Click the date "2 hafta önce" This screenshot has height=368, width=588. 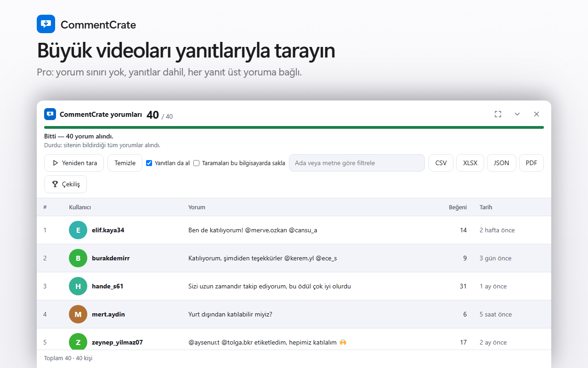click(497, 230)
